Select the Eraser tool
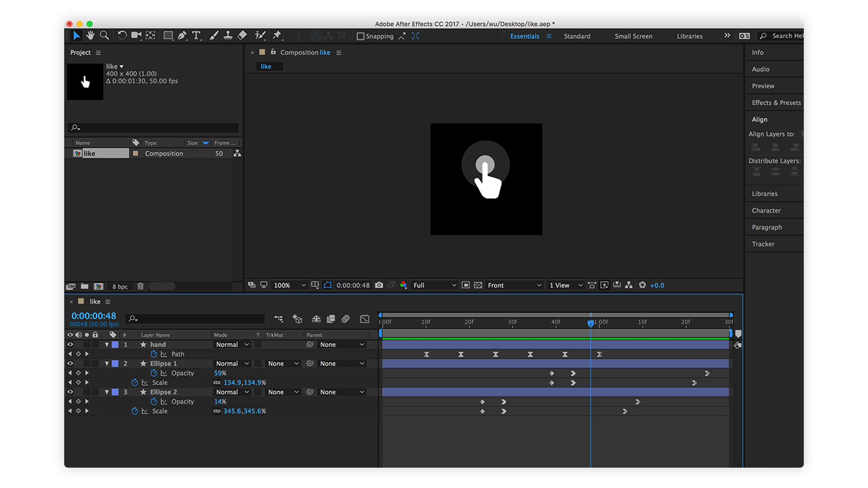This screenshot has width=868, height=488. click(242, 36)
